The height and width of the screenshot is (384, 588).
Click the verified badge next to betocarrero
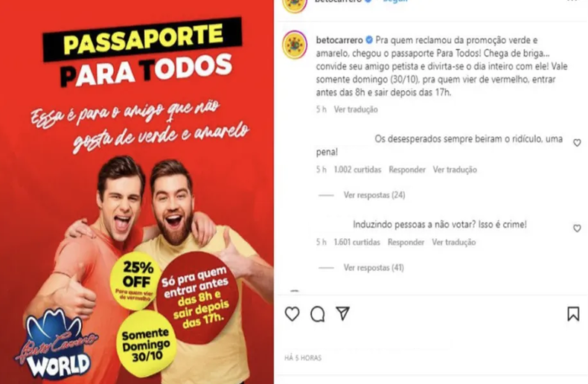coord(369,40)
